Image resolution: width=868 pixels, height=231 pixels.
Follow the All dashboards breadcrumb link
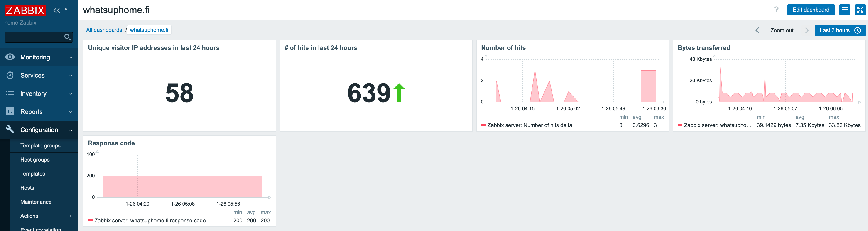click(104, 30)
